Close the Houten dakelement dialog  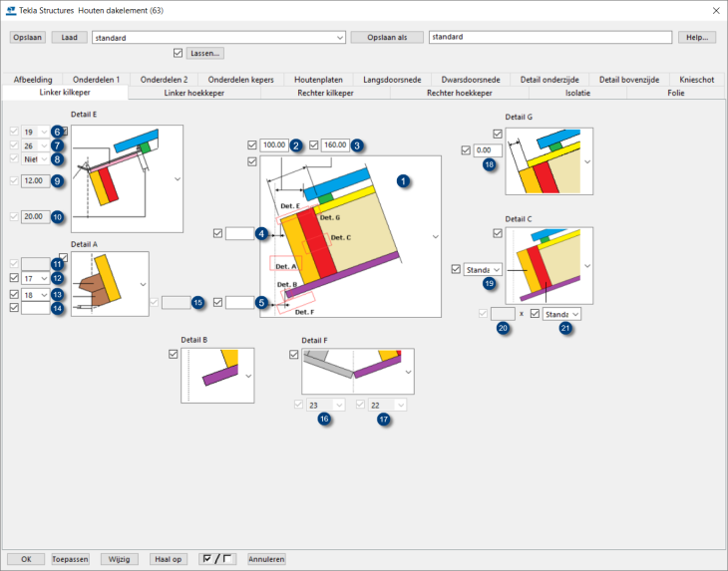pyautogui.click(x=716, y=10)
